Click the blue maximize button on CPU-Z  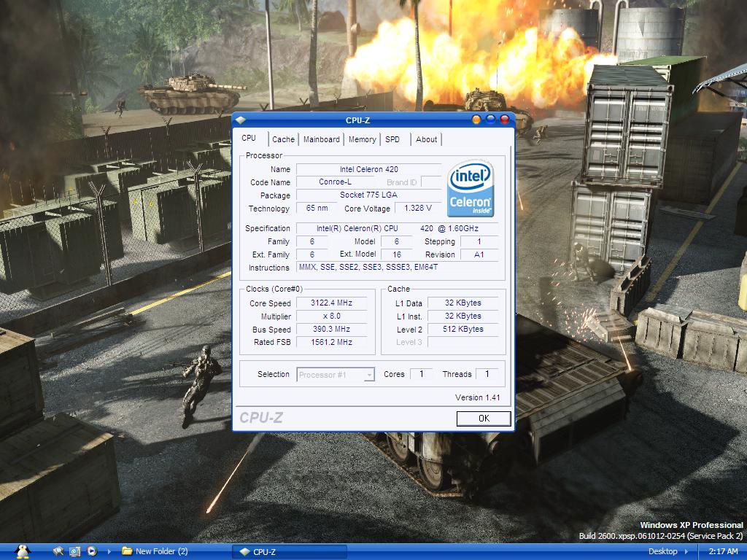pyautogui.click(x=490, y=120)
